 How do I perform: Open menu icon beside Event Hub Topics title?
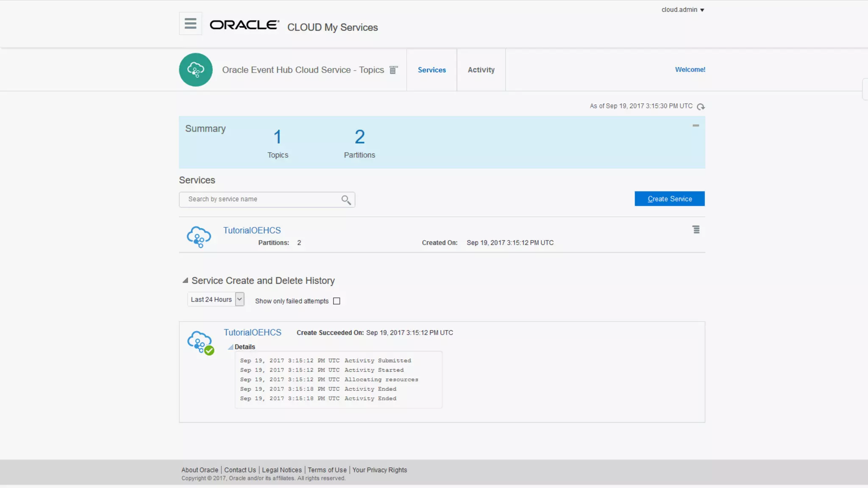point(393,70)
